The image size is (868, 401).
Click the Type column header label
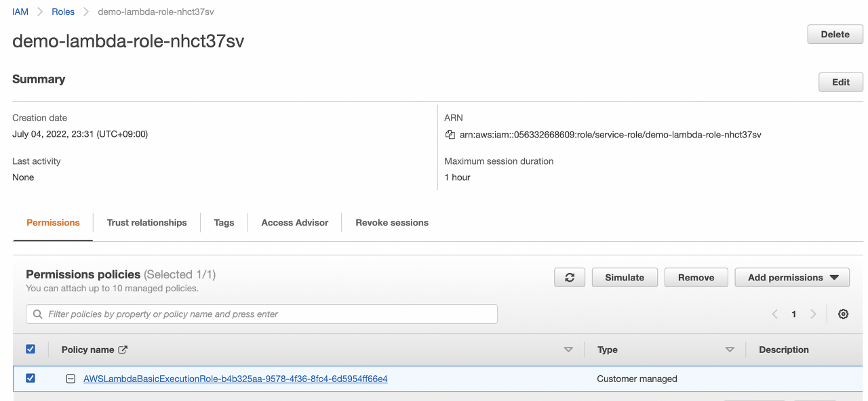click(607, 350)
